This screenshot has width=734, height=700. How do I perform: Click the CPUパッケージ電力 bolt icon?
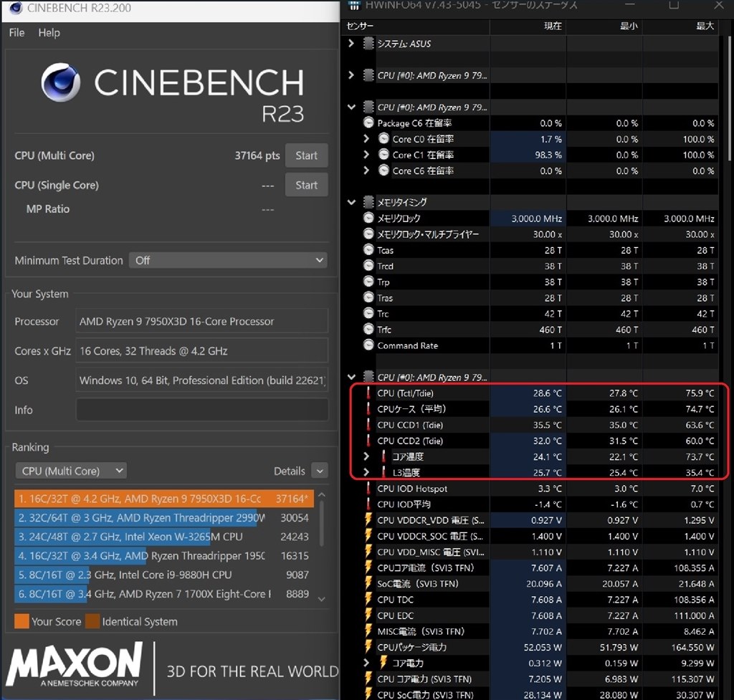[368, 647]
